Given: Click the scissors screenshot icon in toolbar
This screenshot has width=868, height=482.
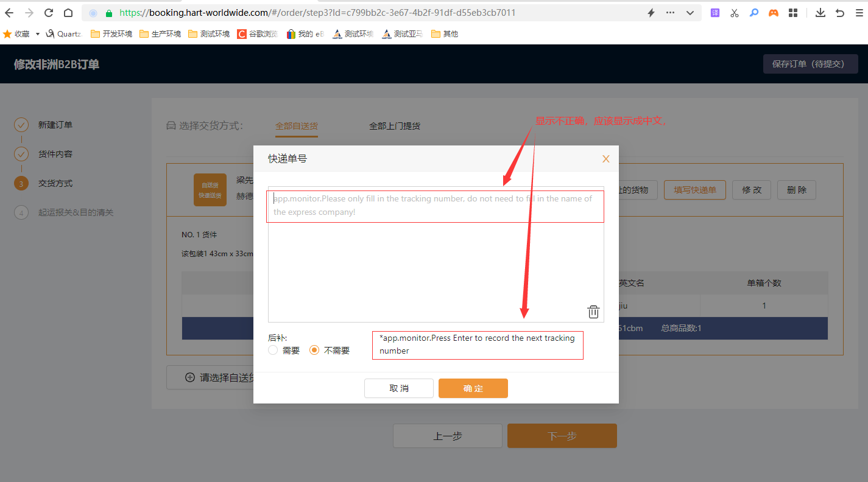Looking at the screenshot, I should 734,13.
